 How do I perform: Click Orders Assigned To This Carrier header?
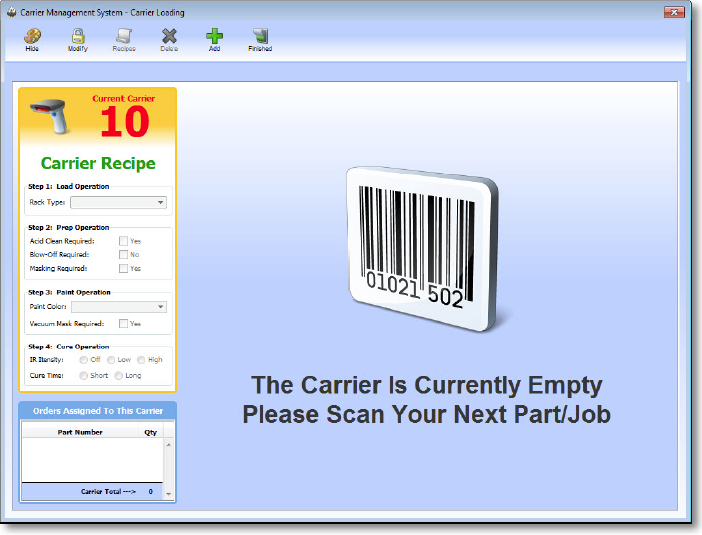click(x=98, y=411)
